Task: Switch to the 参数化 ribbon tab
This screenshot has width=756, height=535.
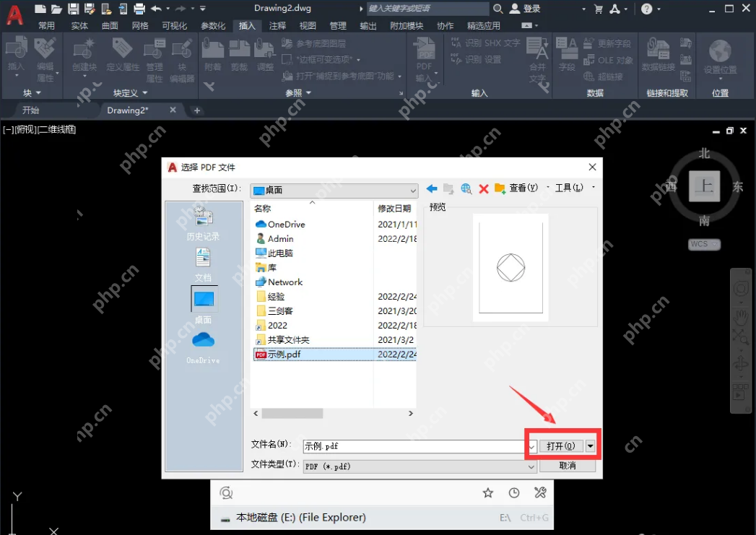Action: coord(213,25)
